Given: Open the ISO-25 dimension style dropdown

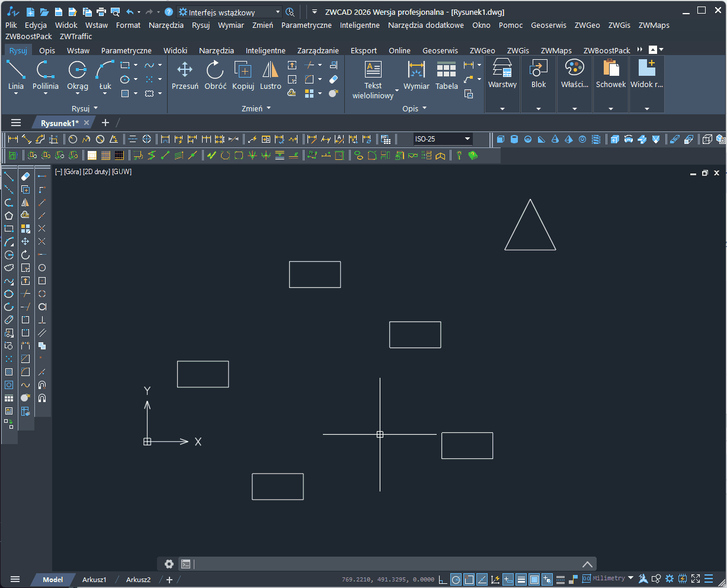Looking at the screenshot, I should pos(467,139).
